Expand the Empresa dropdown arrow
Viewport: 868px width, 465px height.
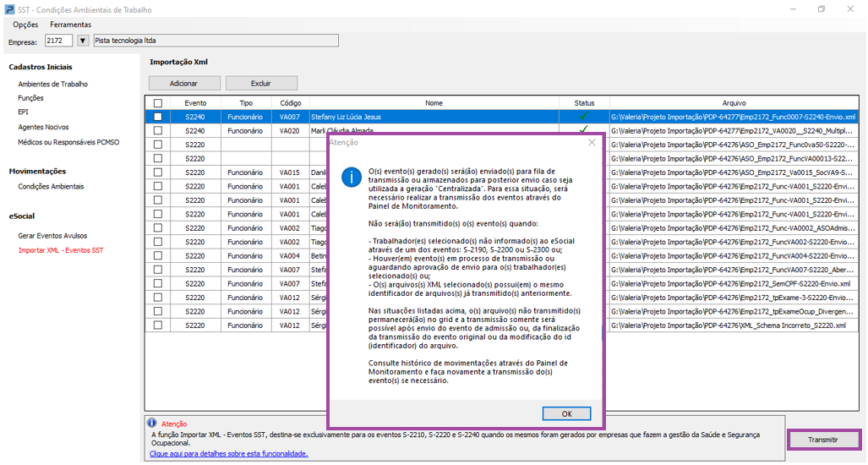tap(83, 41)
